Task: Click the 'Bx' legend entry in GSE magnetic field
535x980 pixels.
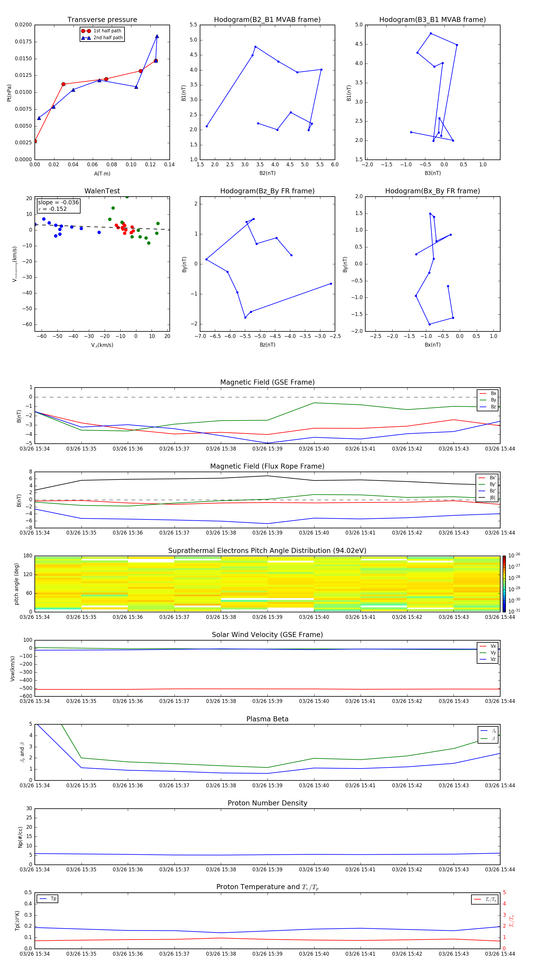Action: pyautogui.click(x=488, y=393)
